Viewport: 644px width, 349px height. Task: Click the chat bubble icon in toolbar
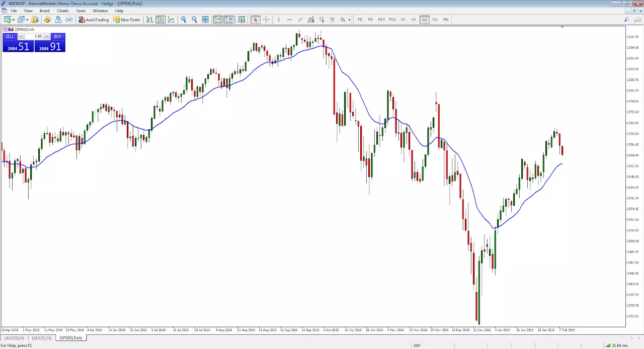(x=637, y=20)
